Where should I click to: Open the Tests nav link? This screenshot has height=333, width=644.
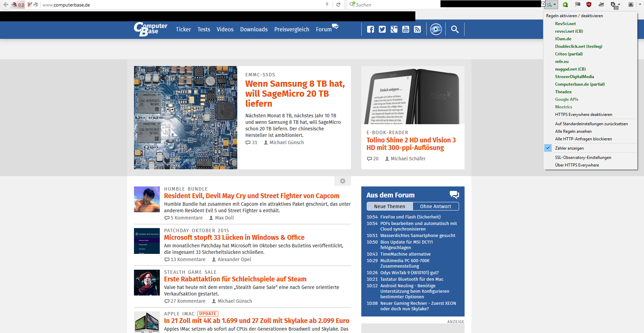pos(204,29)
